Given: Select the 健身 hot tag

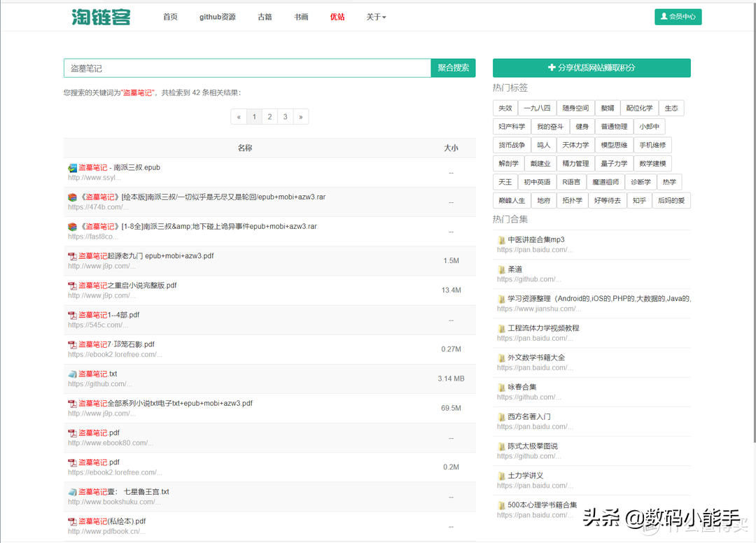Looking at the screenshot, I should click(x=582, y=126).
